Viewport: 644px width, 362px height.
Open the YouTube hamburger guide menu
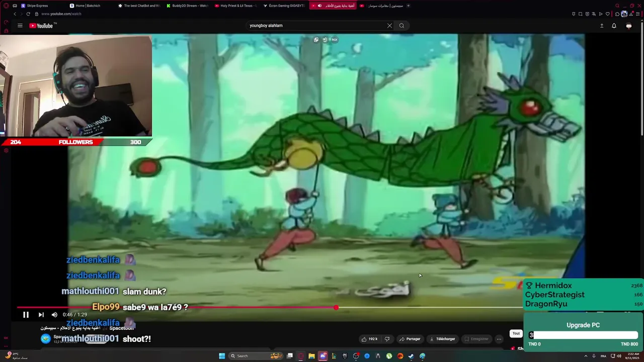click(x=20, y=26)
